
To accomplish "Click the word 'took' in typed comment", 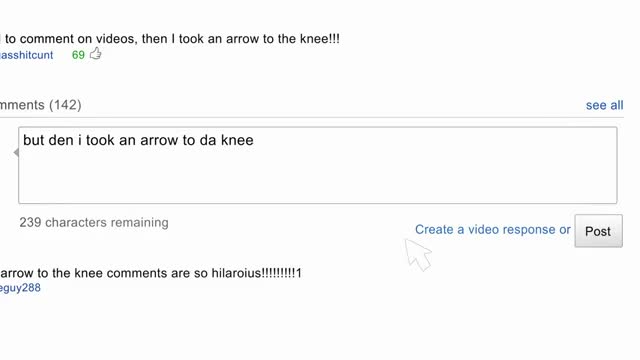I will tap(100, 140).
